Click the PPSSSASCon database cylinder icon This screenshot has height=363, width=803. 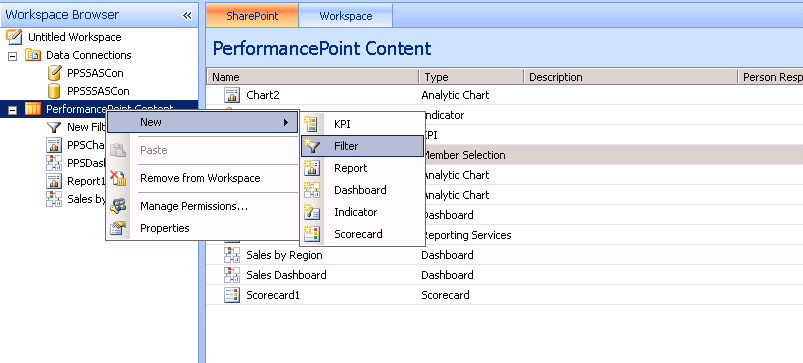(x=54, y=91)
